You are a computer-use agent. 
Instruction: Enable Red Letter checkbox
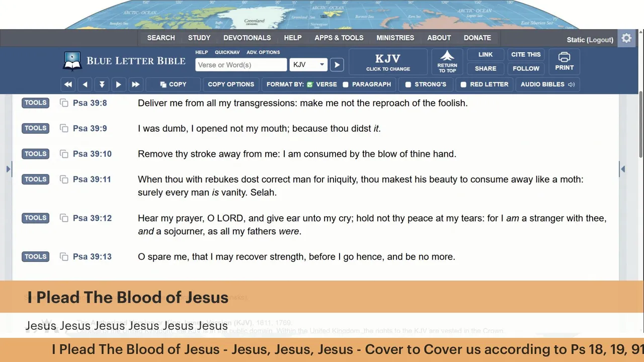[x=463, y=84]
